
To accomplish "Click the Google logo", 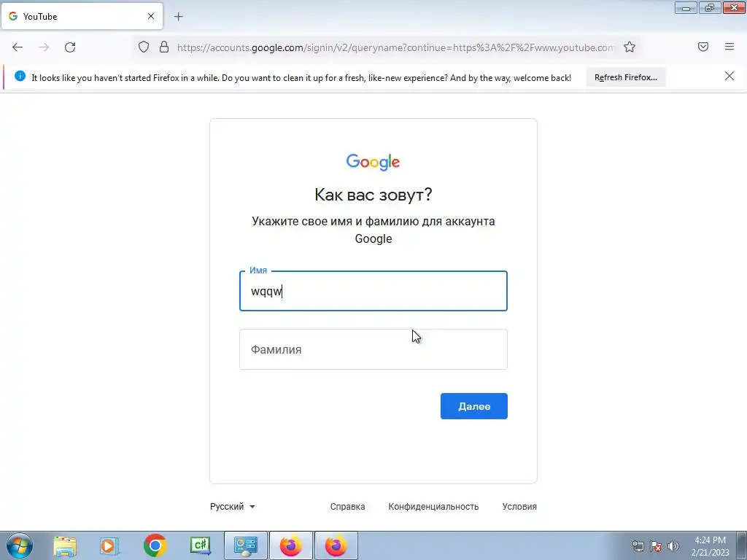I will point(373,162).
